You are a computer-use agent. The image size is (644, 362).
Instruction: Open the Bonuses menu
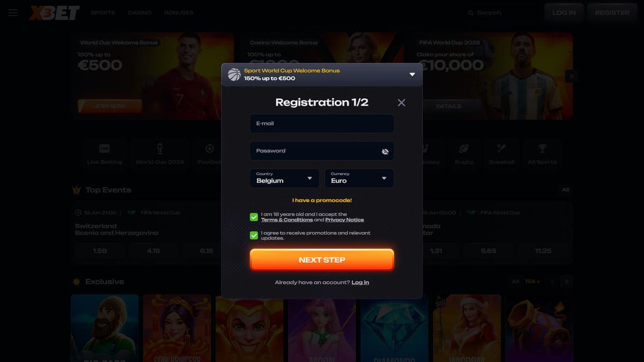point(179,12)
